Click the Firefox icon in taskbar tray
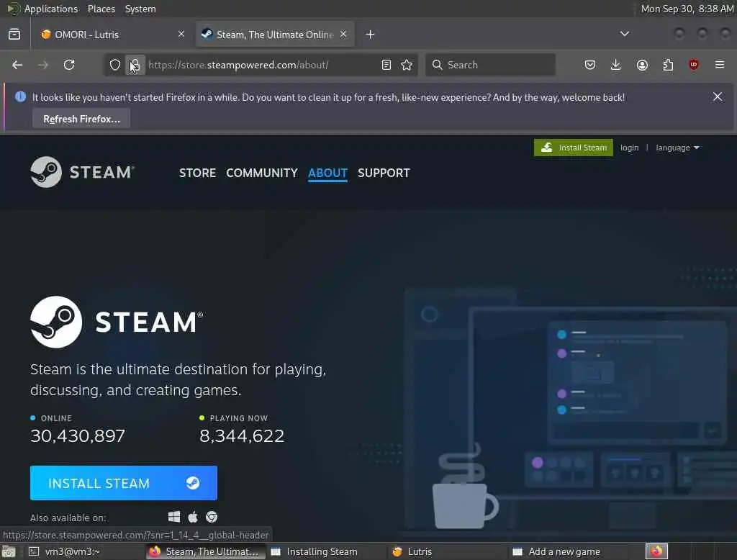 click(x=656, y=551)
